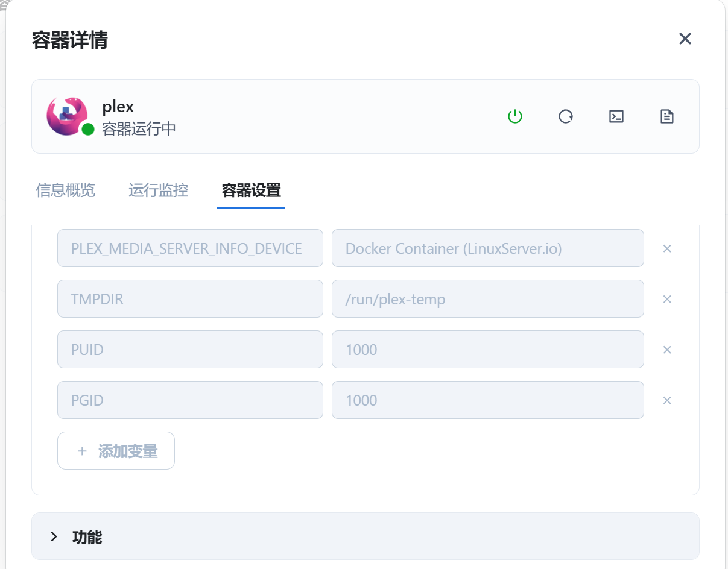Click the plex container name
The height and width of the screenshot is (569, 728).
click(x=118, y=107)
